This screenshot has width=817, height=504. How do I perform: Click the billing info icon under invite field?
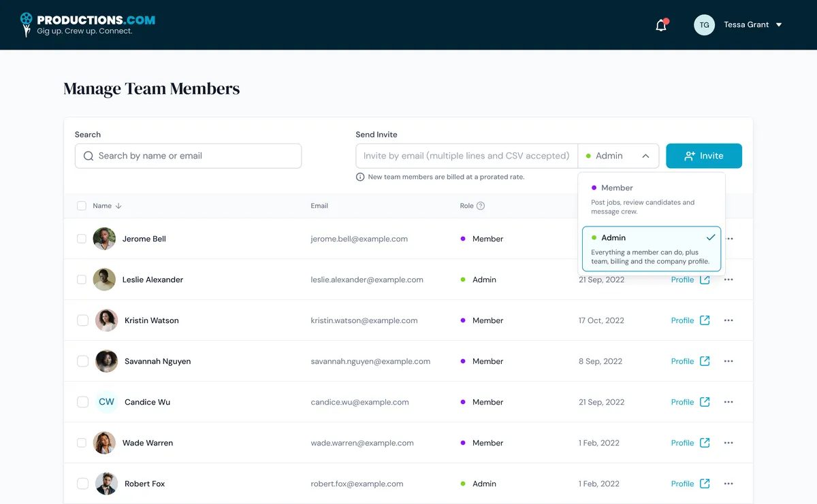(x=360, y=177)
